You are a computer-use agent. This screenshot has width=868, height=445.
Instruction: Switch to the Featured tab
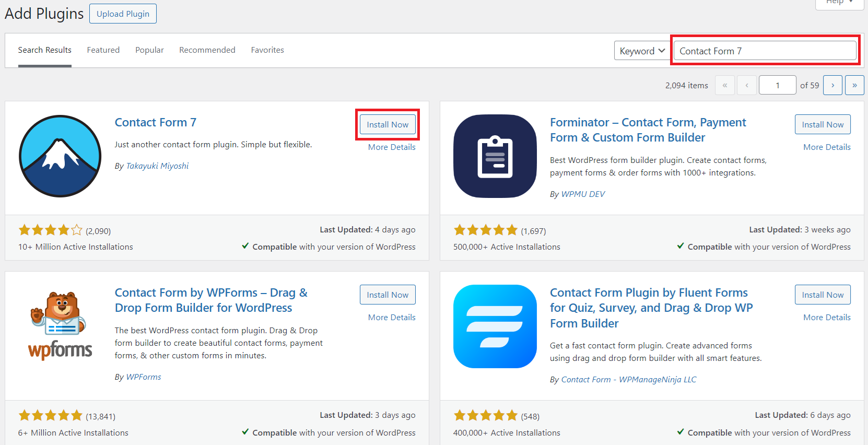click(103, 50)
